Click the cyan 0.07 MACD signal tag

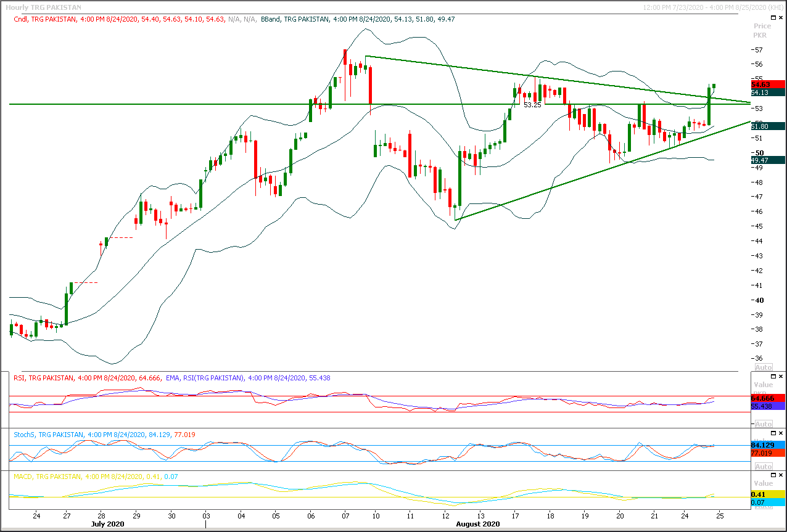coord(768,502)
